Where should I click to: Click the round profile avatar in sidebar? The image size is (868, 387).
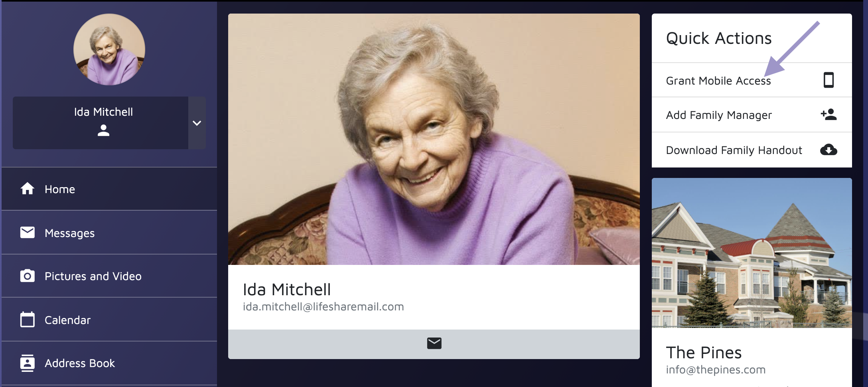click(109, 49)
